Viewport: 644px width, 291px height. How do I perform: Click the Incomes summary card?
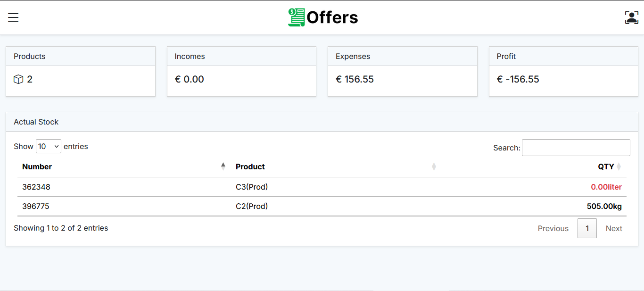click(241, 71)
